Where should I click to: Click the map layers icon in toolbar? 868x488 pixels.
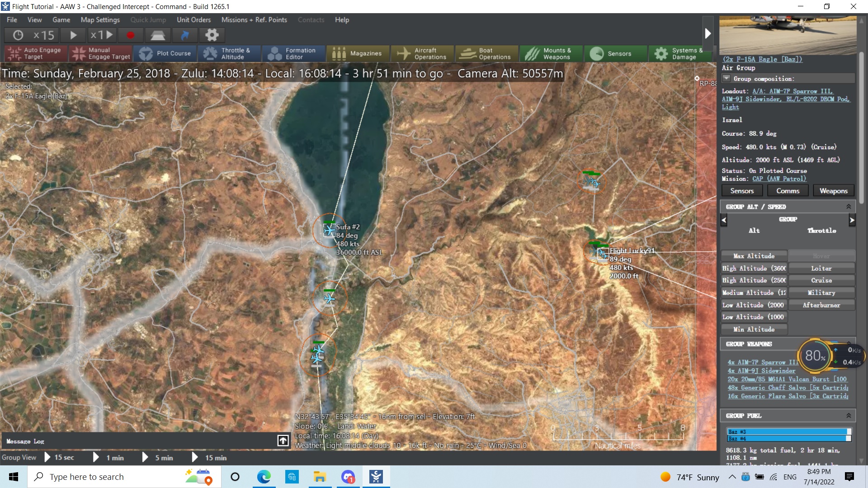point(157,35)
